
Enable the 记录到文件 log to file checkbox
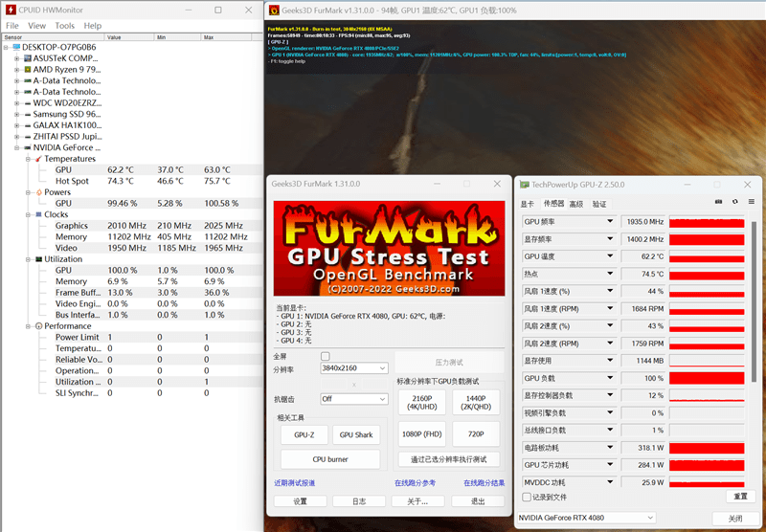(527, 497)
